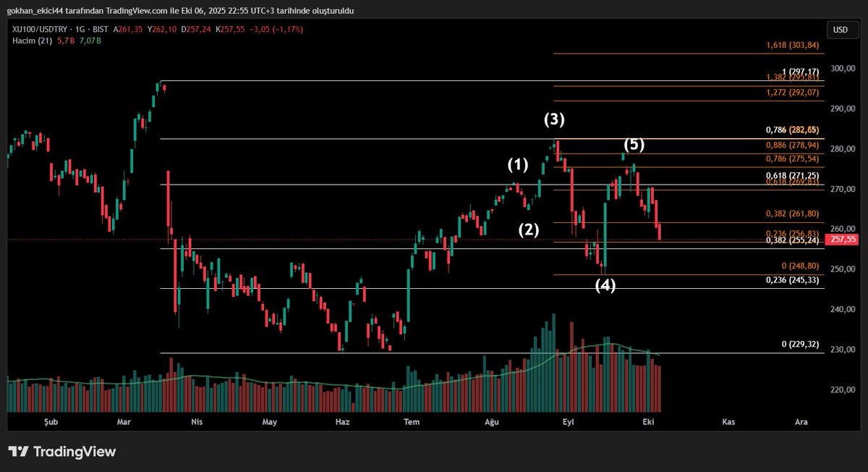Click the 290,00 price axis value
This screenshot has height=472, width=868.
843,109
